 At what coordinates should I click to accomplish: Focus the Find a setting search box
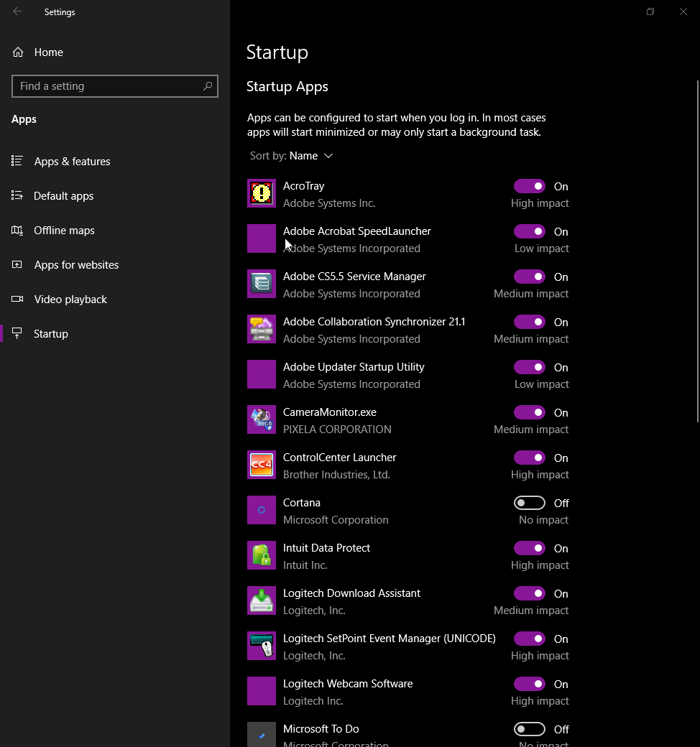pyautogui.click(x=115, y=86)
